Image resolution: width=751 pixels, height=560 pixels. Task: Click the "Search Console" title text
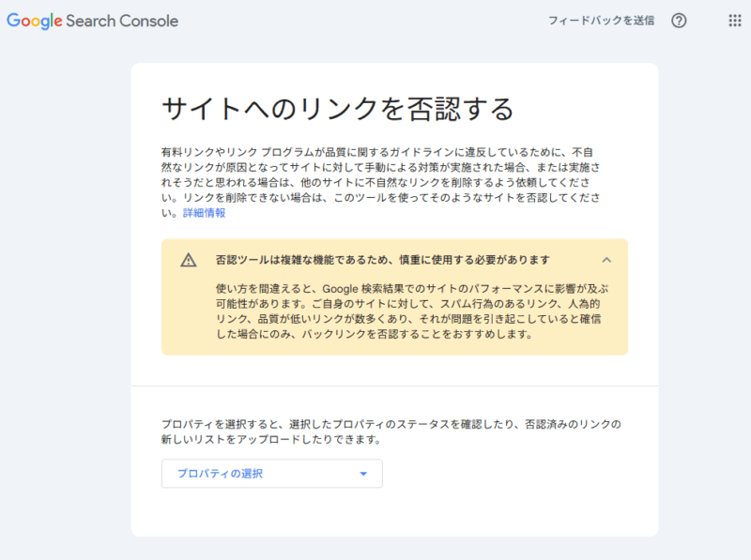coord(122,21)
